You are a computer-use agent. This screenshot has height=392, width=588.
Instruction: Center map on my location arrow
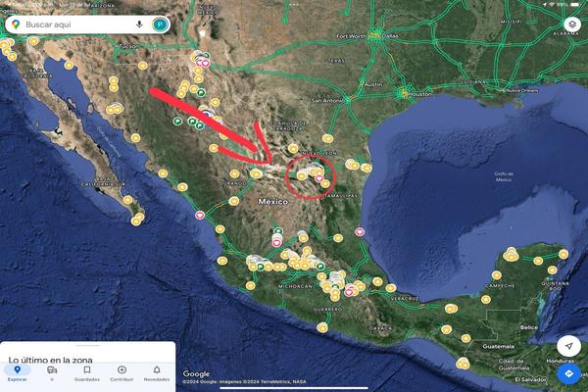point(568,346)
